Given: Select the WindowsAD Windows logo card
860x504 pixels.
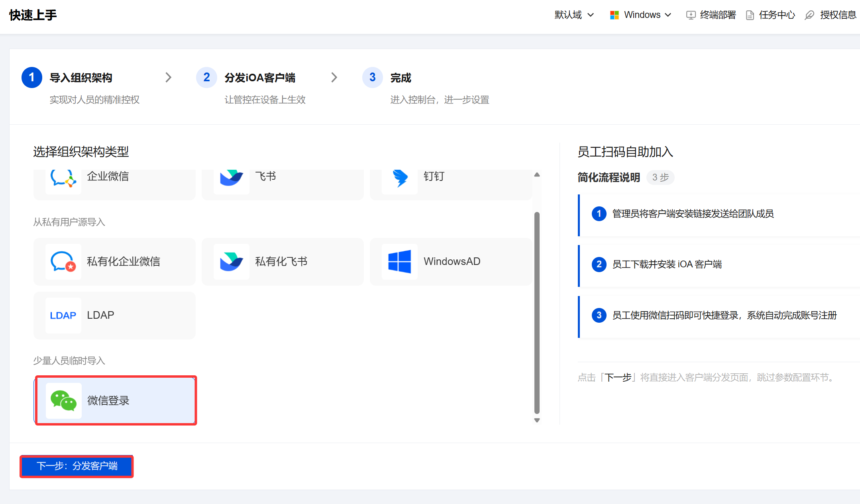Looking at the screenshot, I should [400, 262].
